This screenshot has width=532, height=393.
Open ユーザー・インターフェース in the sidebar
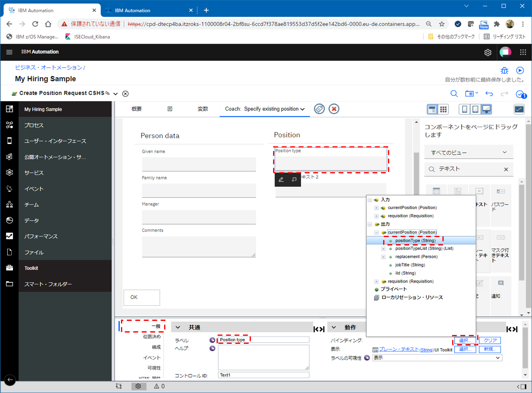click(55, 141)
